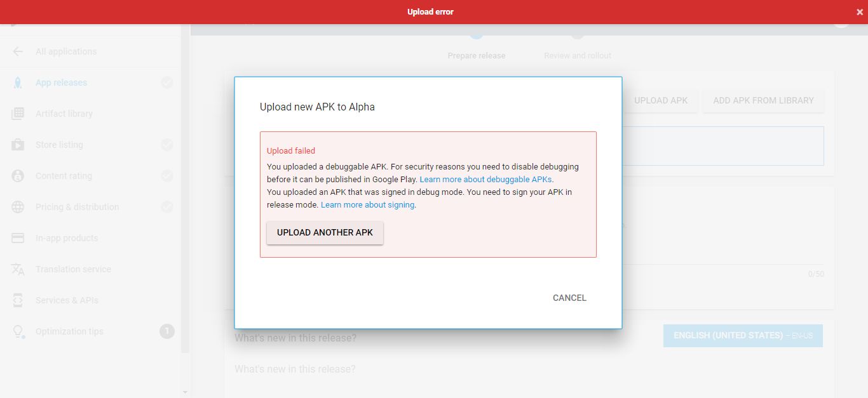Go to the Store listing page
868x398 pixels.
click(x=59, y=145)
